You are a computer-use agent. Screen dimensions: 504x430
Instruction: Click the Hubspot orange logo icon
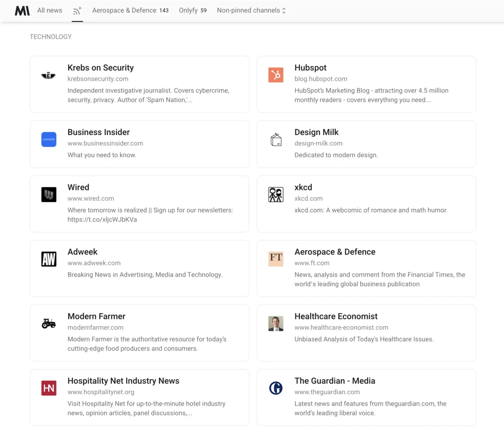pyautogui.click(x=276, y=75)
